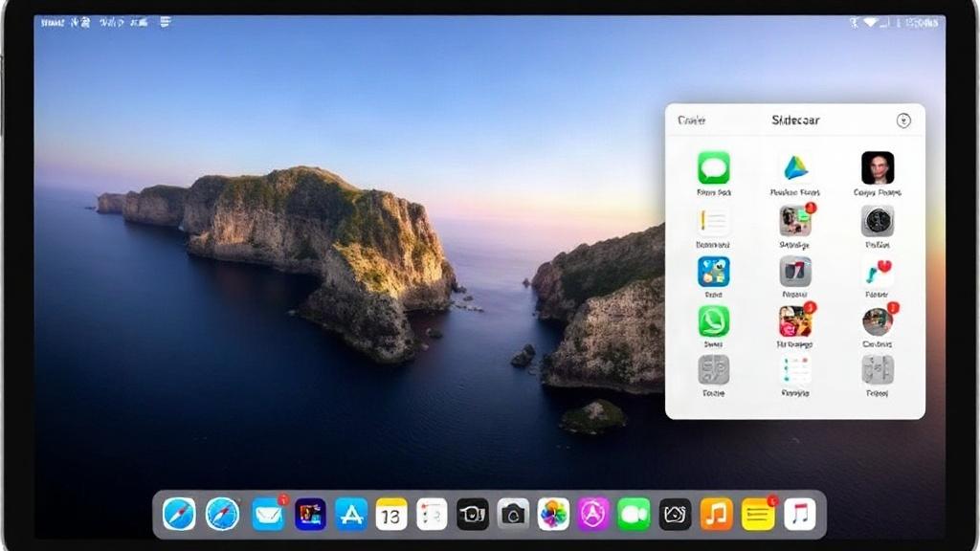Open the gray Camera app in dock
Viewport: 980px width, 551px height.
click(513, 514)
